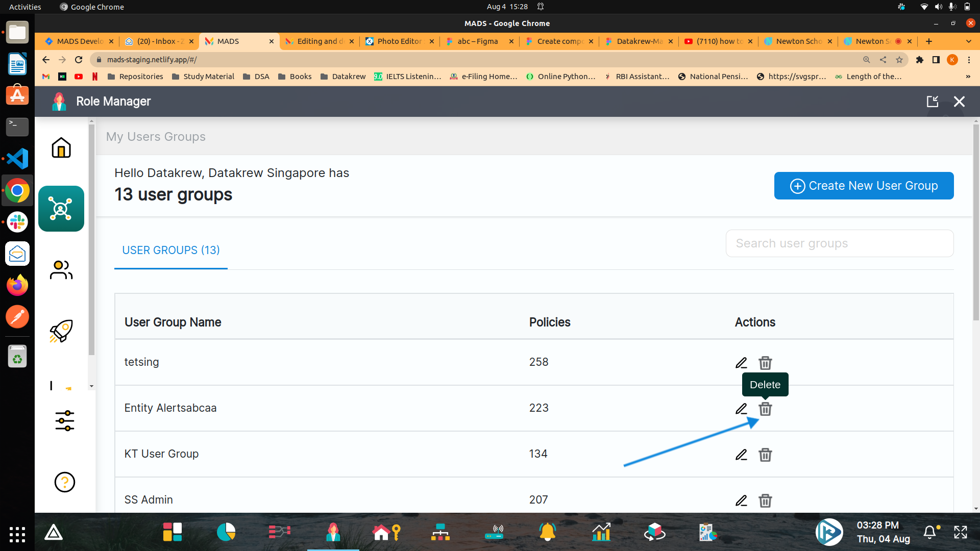Screen dimensions: 980x551
Task: Click the Role Manager home icon
Action: pyautogui.click(x=61, y=147)
